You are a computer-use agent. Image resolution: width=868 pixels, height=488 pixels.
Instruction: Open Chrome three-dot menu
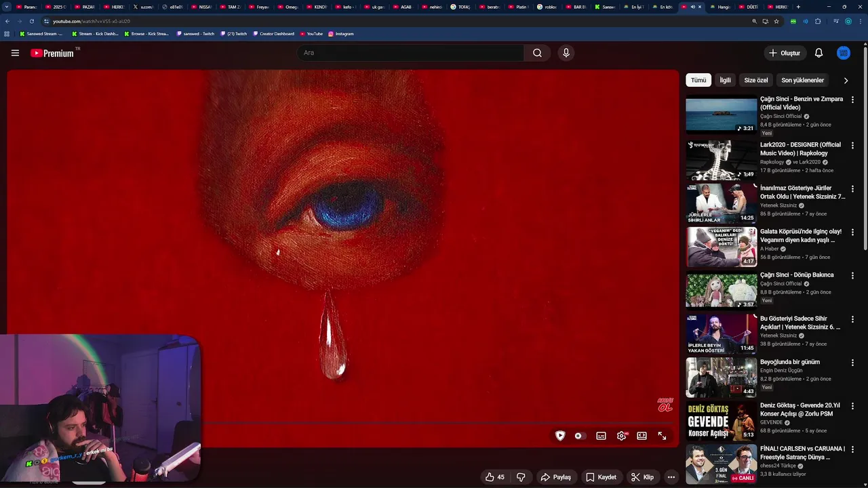[861, 21]
